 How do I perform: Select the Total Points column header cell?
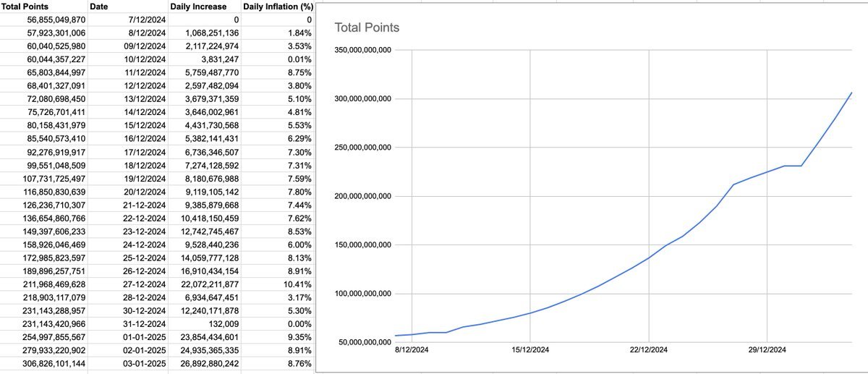click(25, 7)
